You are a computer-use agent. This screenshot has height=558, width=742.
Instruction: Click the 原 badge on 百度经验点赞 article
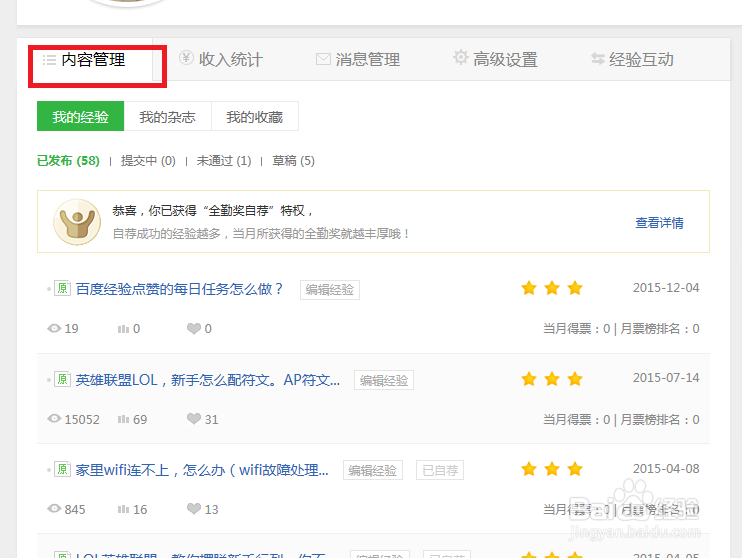point(62,288)
